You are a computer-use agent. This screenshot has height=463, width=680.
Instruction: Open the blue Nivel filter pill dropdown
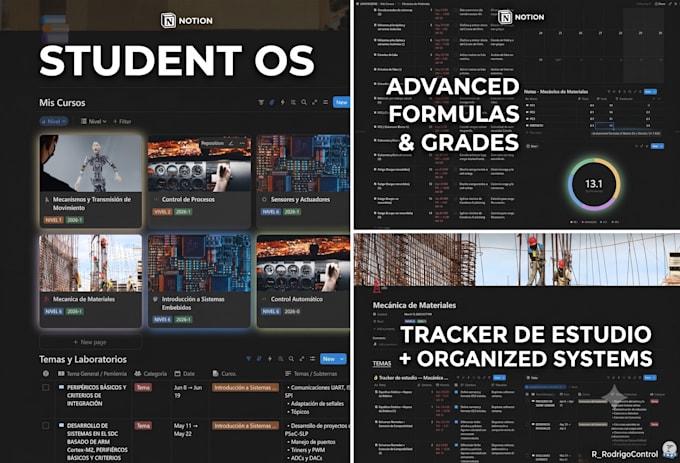click(x=54, y=121)
